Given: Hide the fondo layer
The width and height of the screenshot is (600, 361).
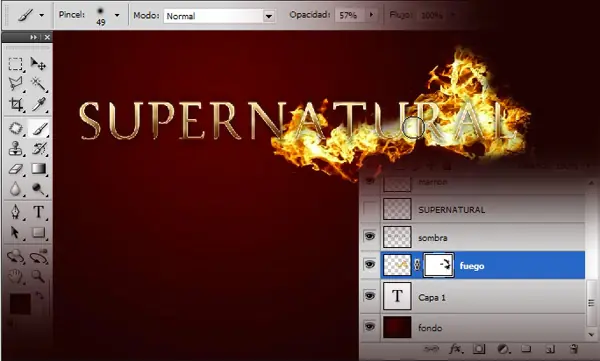Looking at the screenshot, I should point(370,327).
